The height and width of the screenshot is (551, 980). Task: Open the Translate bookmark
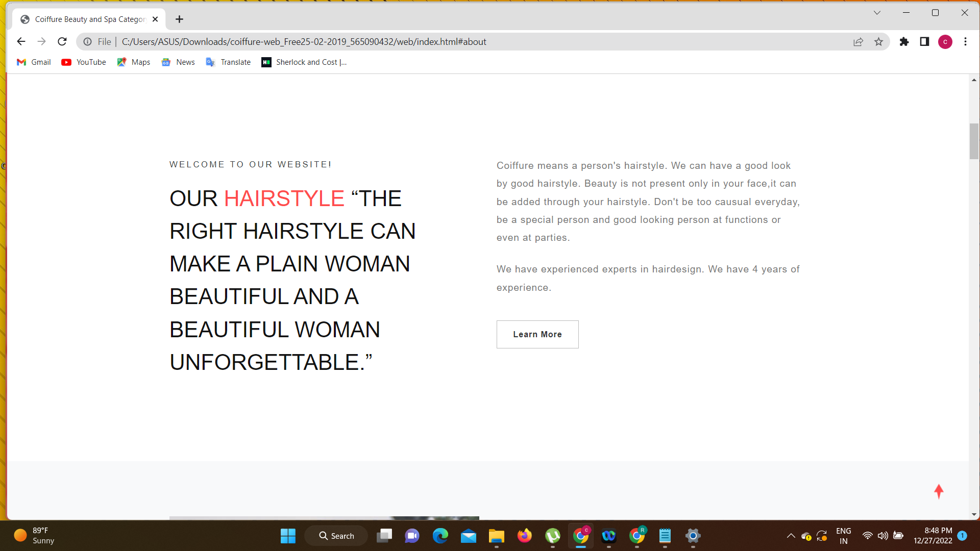tap(228, 62)
